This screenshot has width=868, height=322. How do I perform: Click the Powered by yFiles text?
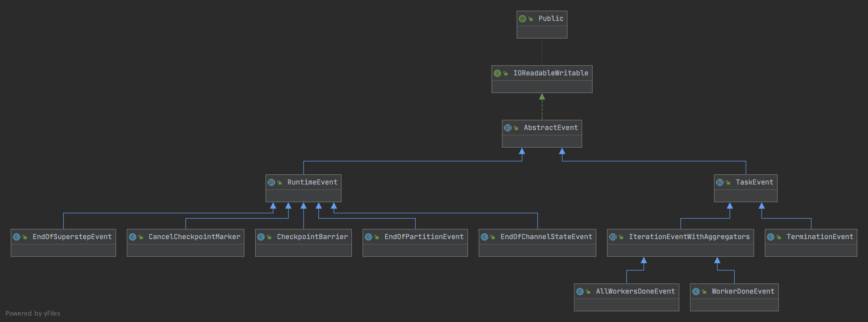[x=33, y=313]
